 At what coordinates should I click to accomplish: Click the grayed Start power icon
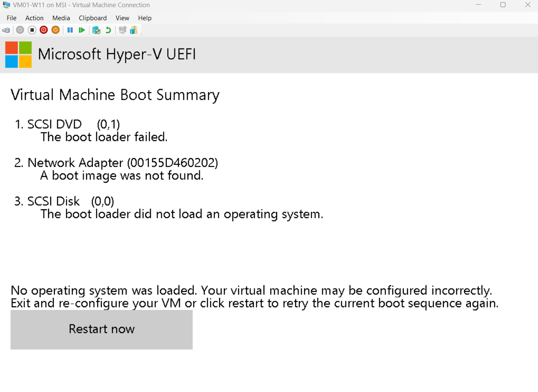coord(20,30)
